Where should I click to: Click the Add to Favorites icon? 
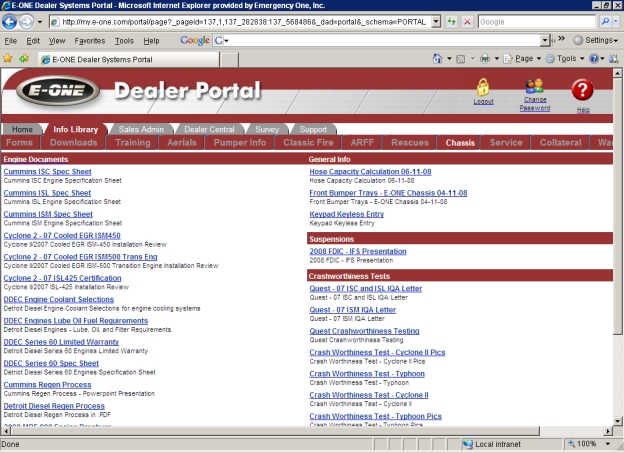(x=24, y=59)
